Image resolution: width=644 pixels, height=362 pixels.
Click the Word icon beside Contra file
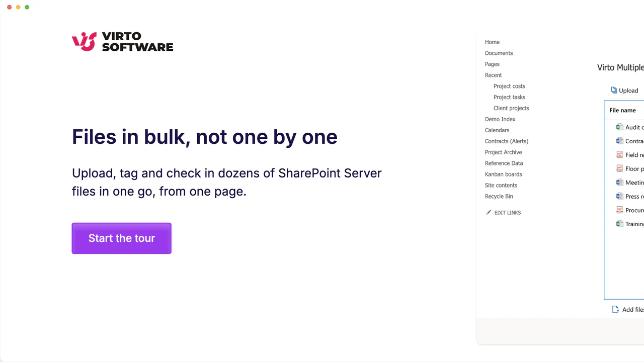620,141
